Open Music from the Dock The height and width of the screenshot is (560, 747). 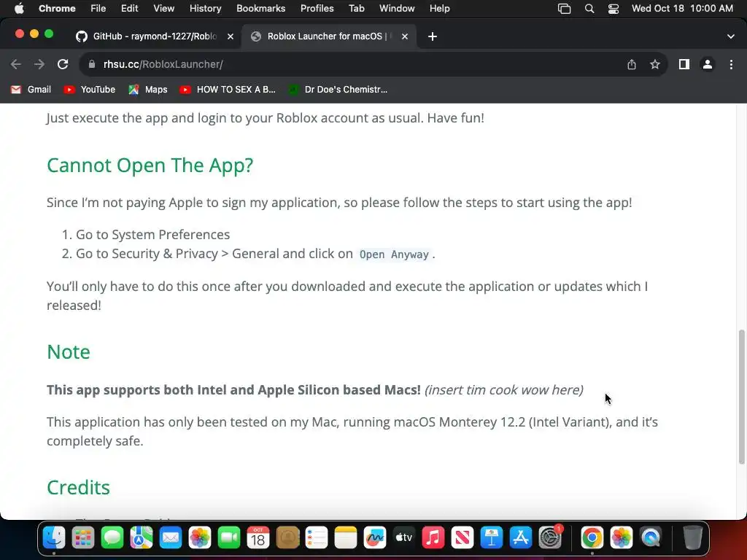(433, 538)
